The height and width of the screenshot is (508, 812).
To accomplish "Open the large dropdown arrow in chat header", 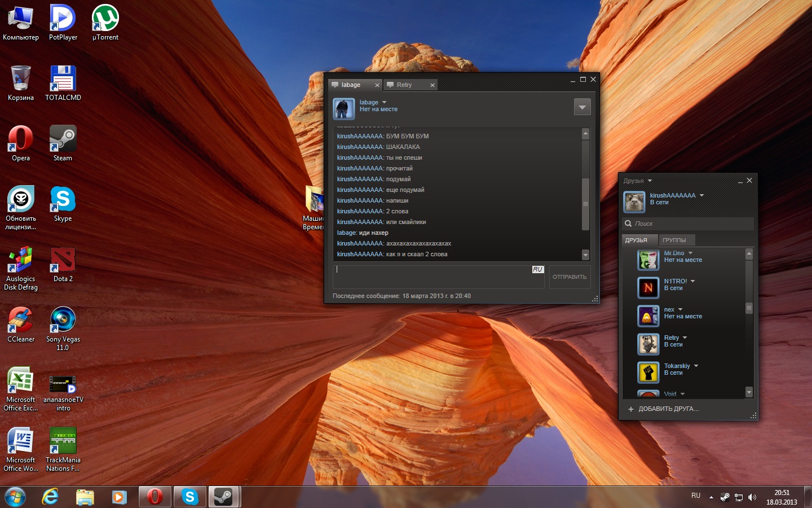I will tap(582, 107).
